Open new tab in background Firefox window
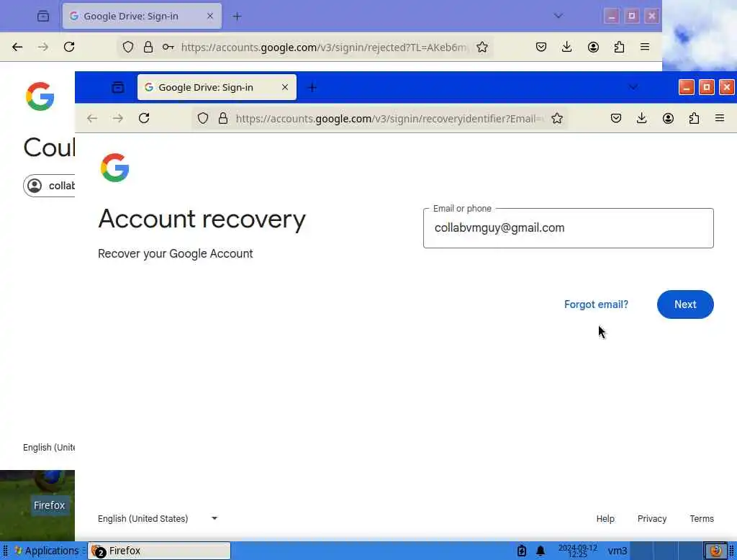 [x=237, y=16]
